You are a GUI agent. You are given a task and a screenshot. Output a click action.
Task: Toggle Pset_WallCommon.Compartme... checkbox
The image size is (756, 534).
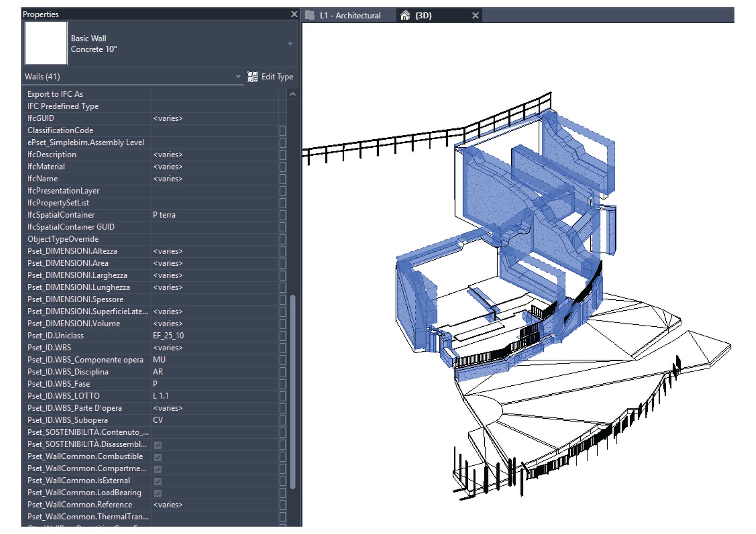pyautogui.click(x=158, y=469)
